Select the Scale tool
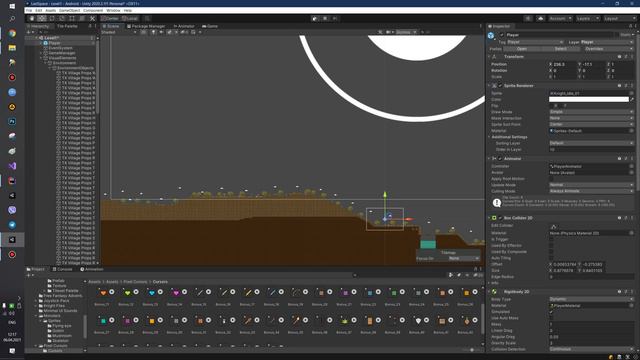The image size is (640, 360). tap(62, 18)
